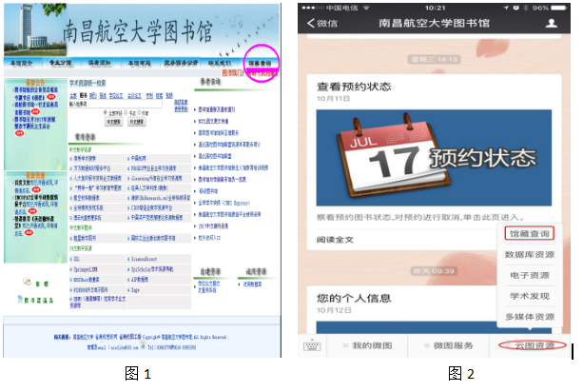583x392 pixels.
Task: Open the 中国知网 database link
Action: [x=139, y=159]
